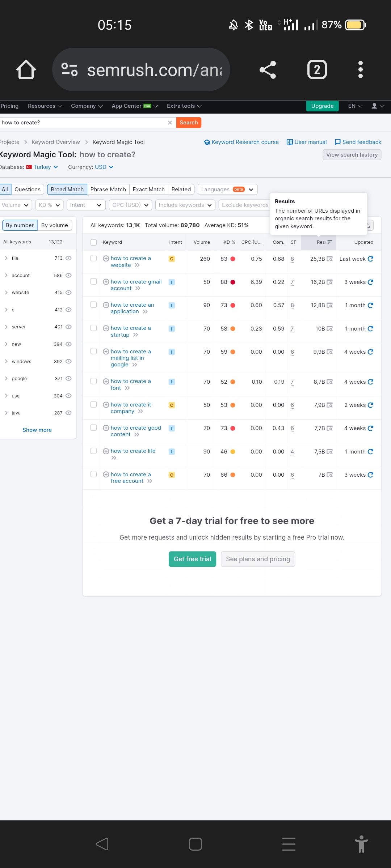View SERP for how to create a startup
Viewport: 391px width, 868px height.
(x=330, y=329)
